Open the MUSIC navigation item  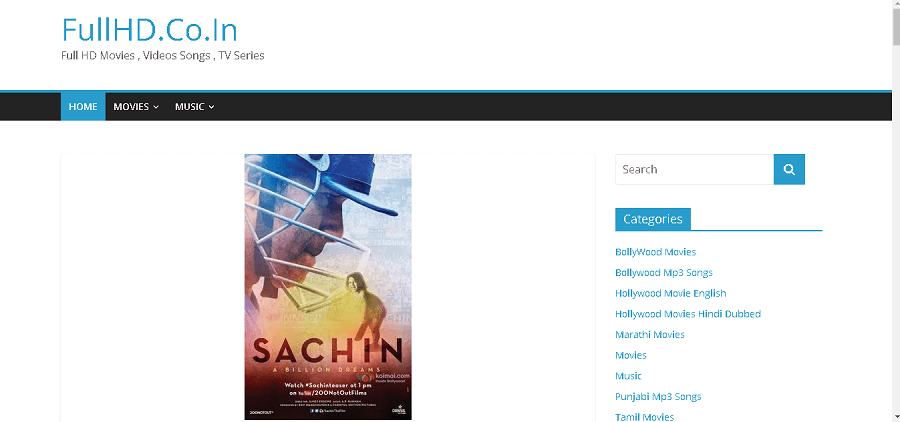(195, 107)
